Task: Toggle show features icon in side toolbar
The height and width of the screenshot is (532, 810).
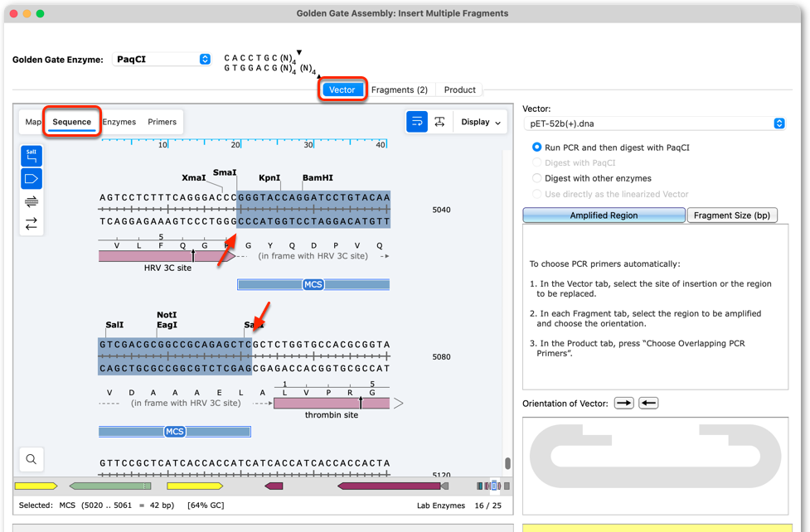Action: (x=32, y=179)
